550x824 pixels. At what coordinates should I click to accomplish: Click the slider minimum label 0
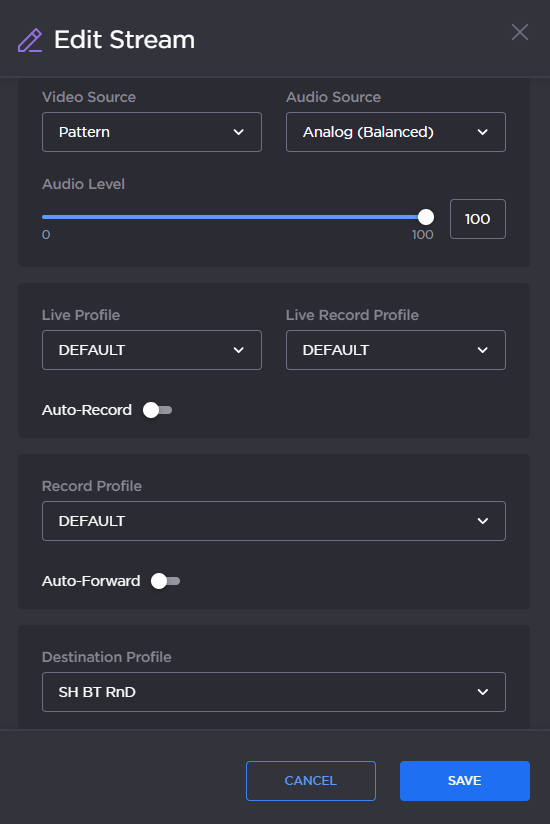click(46, 234)
